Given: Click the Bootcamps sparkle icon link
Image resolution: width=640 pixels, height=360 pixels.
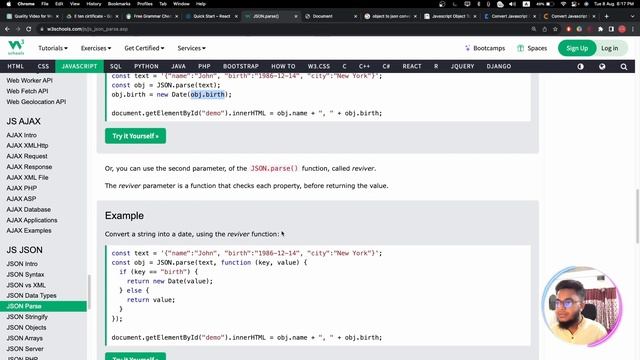Looking at the screenshot, I should tap(485, 48).
